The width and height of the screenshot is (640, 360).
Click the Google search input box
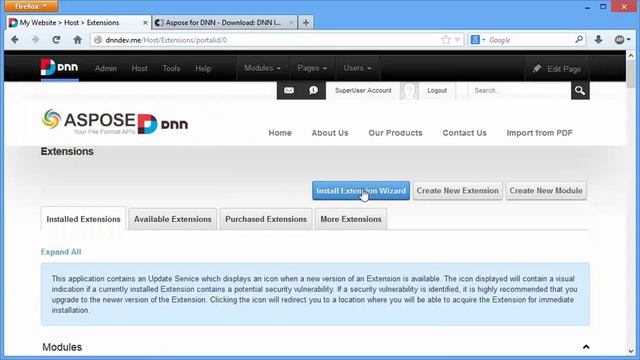531,40
